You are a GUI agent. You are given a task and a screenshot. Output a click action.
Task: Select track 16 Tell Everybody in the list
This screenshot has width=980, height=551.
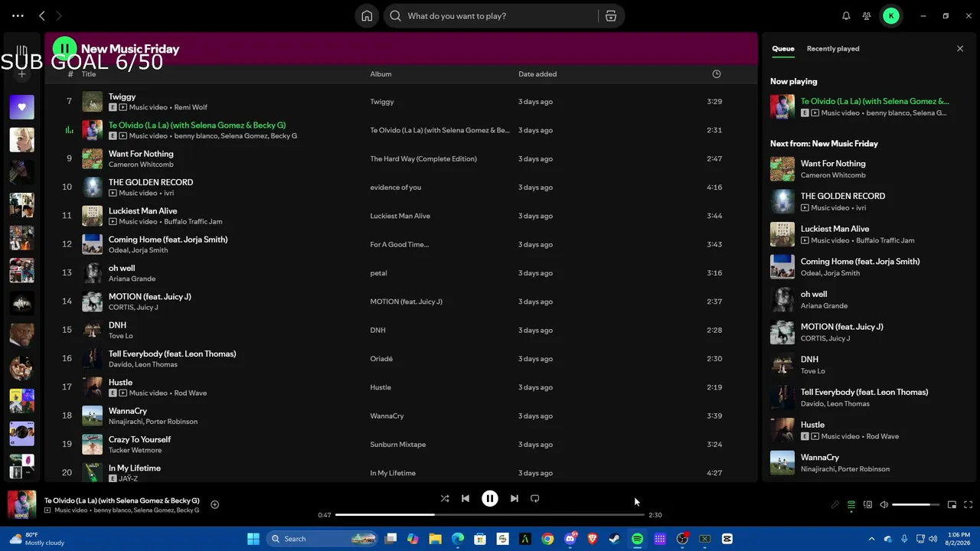[x=401, y=359]
